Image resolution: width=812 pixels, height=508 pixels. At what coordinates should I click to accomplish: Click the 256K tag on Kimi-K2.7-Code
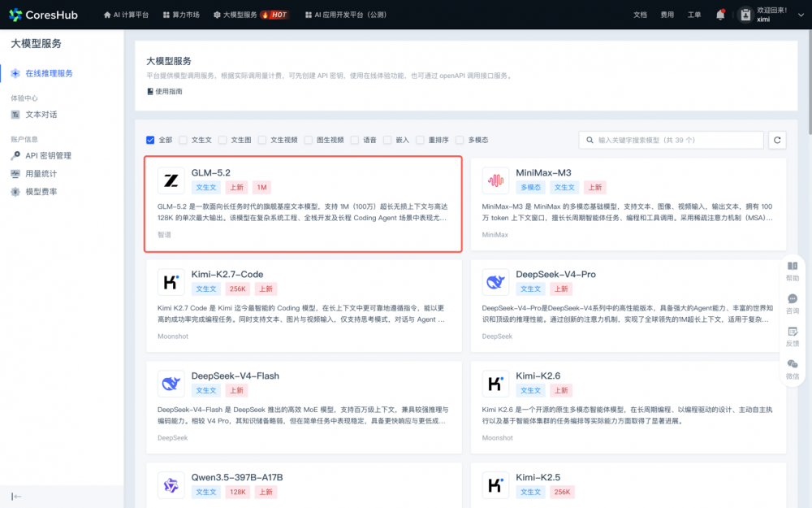coord(238,289)
